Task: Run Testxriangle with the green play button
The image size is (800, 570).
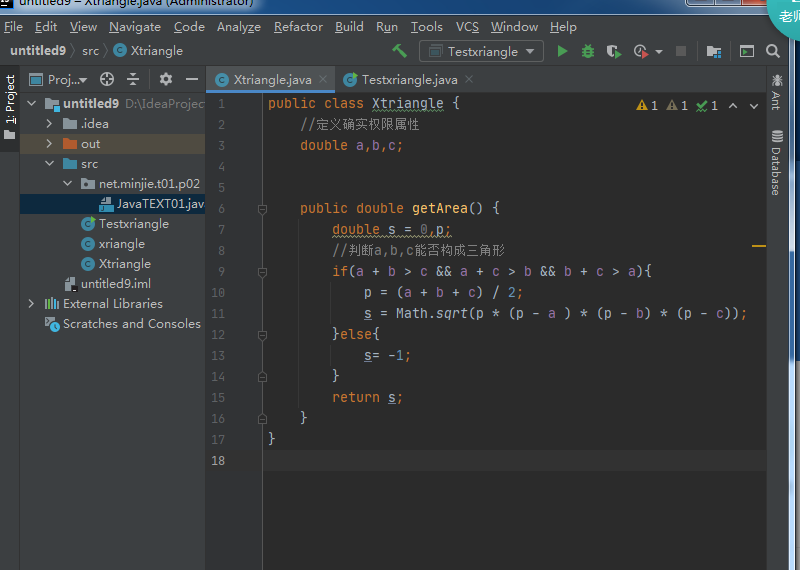Action: tap(562, 51)
